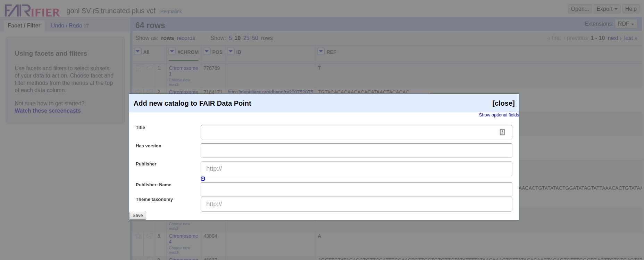Click Choose new match in row 8
This screenshot has width=644, height=260.
(x=179, y=250)
